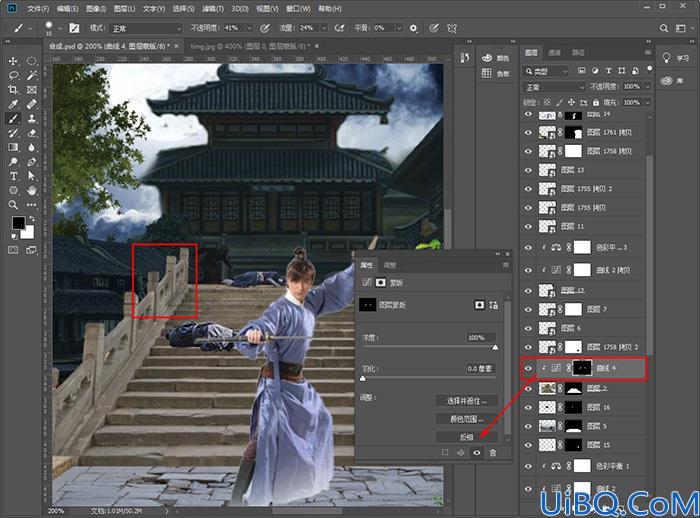Select the Magic Wand tool
The image size is (700, 518).
click(x=31, y=75)
